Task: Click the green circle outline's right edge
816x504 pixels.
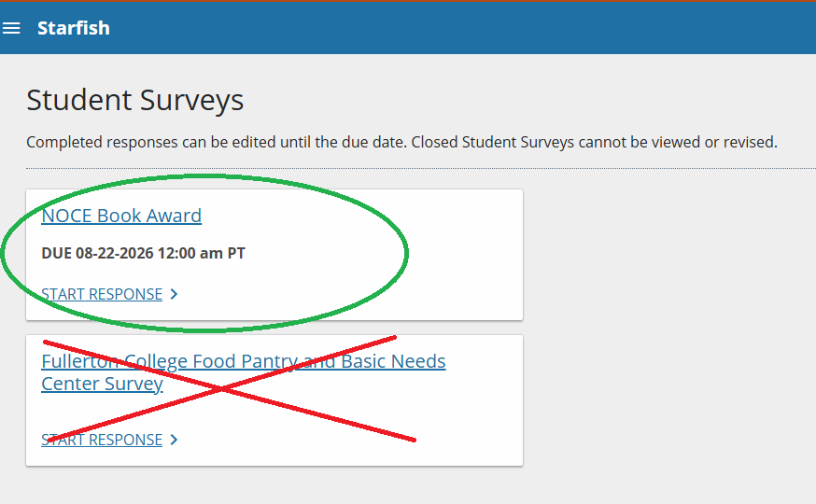Action: 406,253
